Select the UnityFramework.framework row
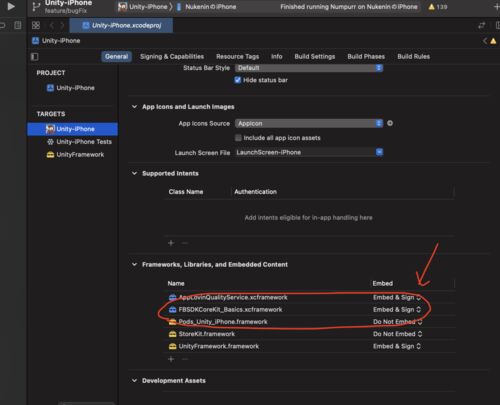The image size is (500, 405). click(309, 346)
